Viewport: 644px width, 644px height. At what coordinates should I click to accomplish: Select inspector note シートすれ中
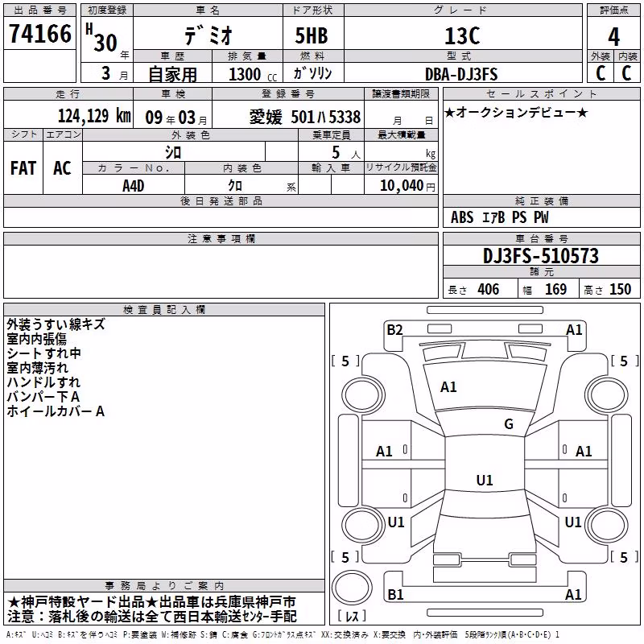pyautogui.click(x=43, y=353)
